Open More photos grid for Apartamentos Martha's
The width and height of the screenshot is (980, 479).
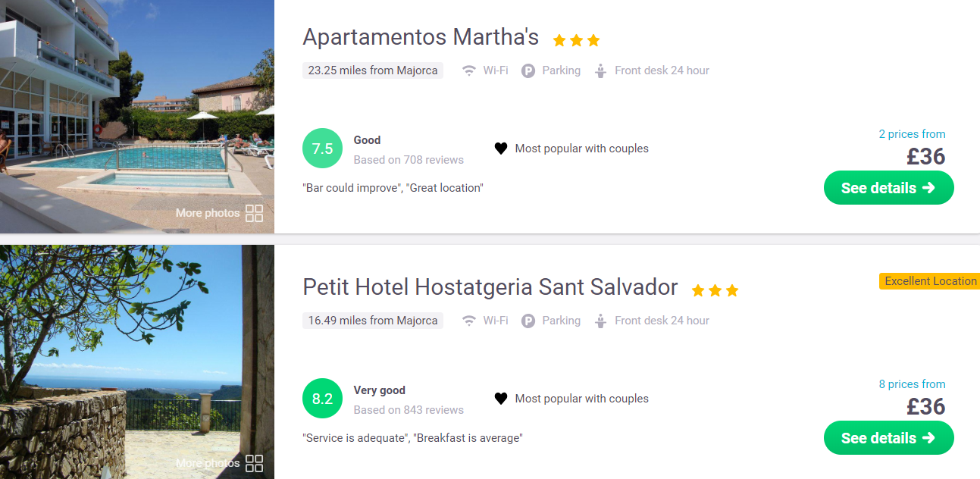[x=254, y=213]
